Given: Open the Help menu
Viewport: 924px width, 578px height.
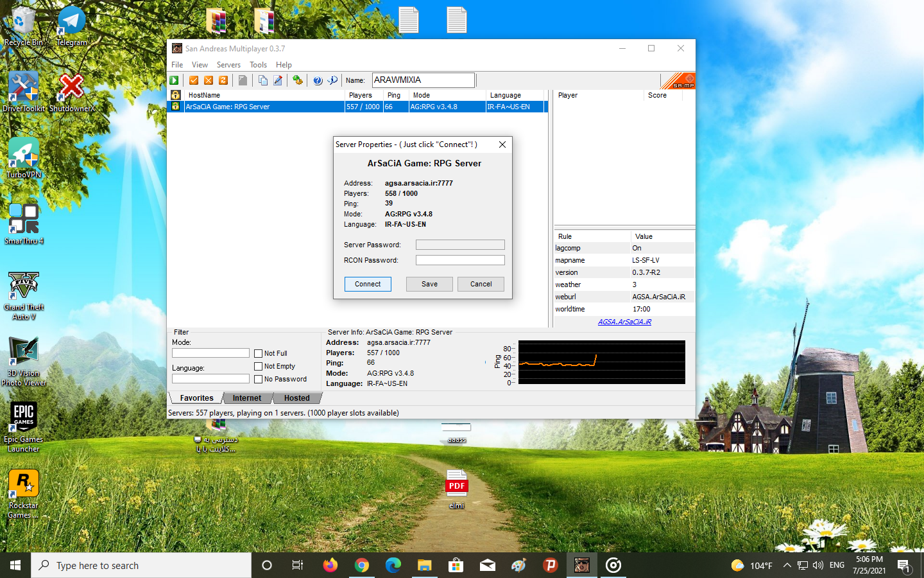Looking at the screenshot, I should 284,65.
